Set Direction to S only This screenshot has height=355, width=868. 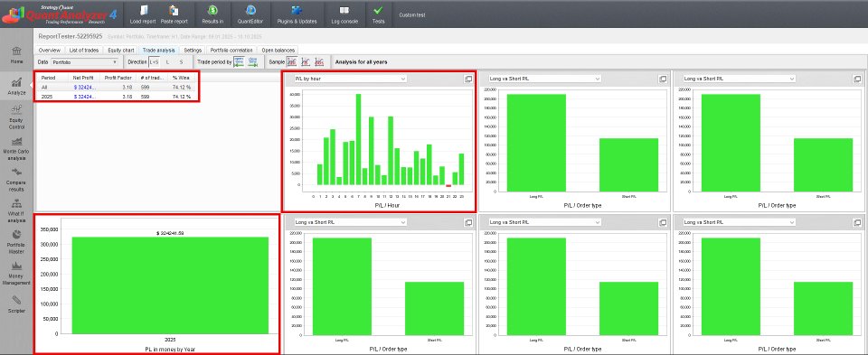pos(181,62)
